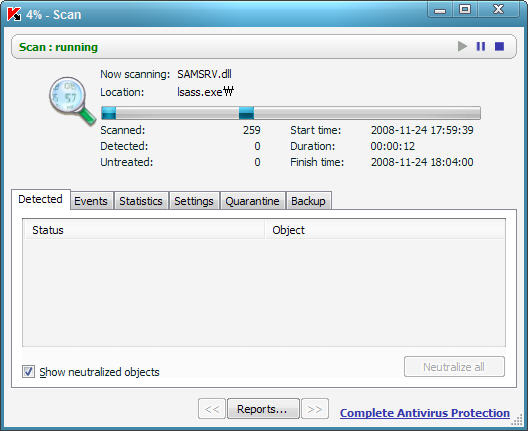Open the Quarantine tab
528x431 pixels.
(252, 201)
